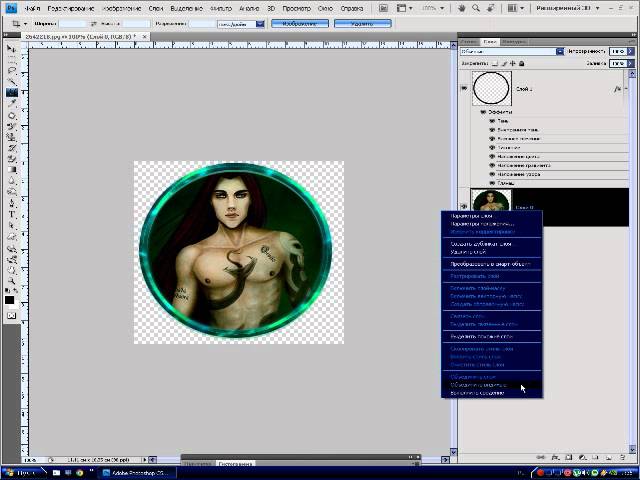Viewport: 640px width, 480px height.
Task: Select the Pen tool
Action: tap(11, 204)
